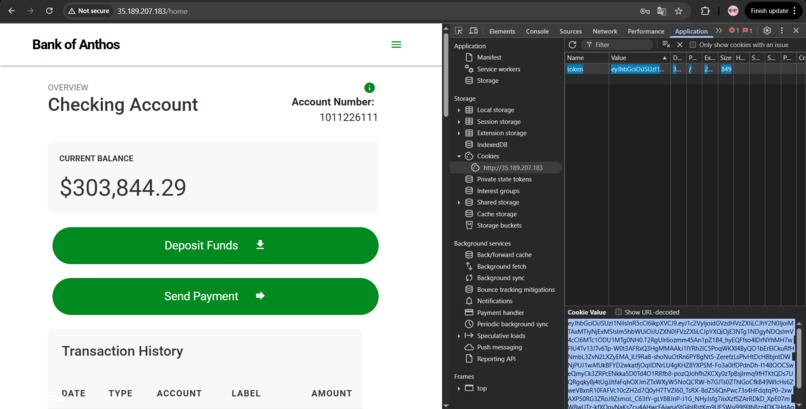Click the red error count badge
Image resolution: width=806 pixels, height=409 pixels.
pyautogui.click(x=734, y=31)
